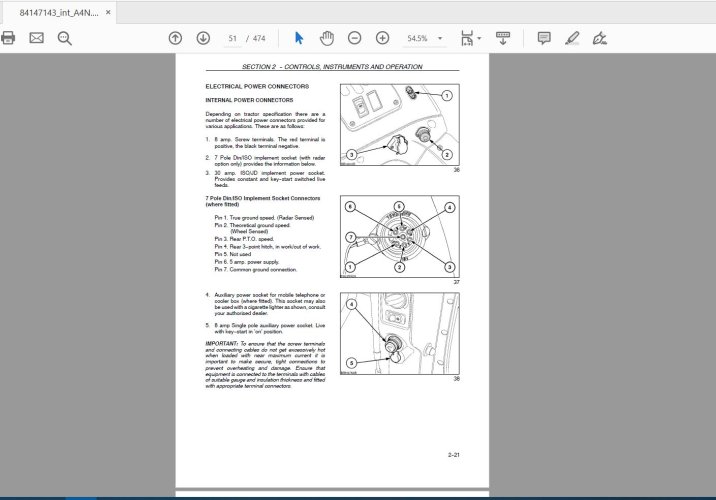Screen dimensions: 716x500
Task: Click 'Pin 1. True ground speed' line
Action: 264,218
